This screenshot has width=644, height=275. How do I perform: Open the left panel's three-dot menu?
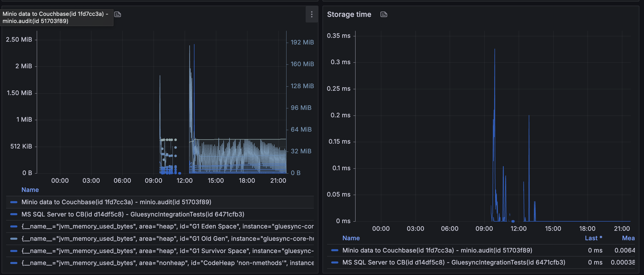312,15
